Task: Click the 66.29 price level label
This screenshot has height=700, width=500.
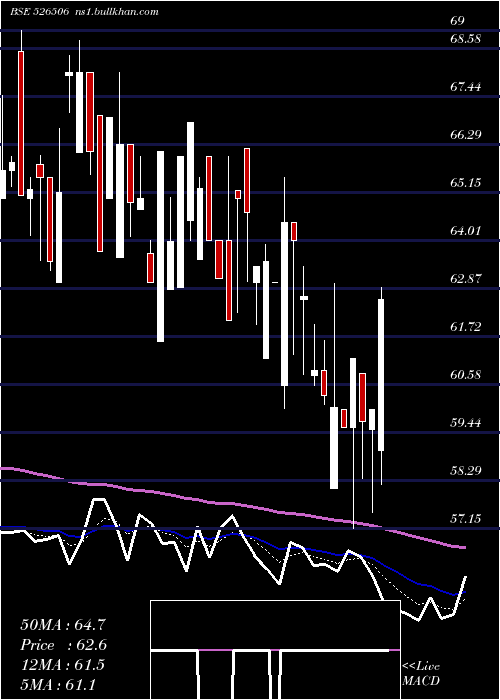Action: [x=466, y=134]
